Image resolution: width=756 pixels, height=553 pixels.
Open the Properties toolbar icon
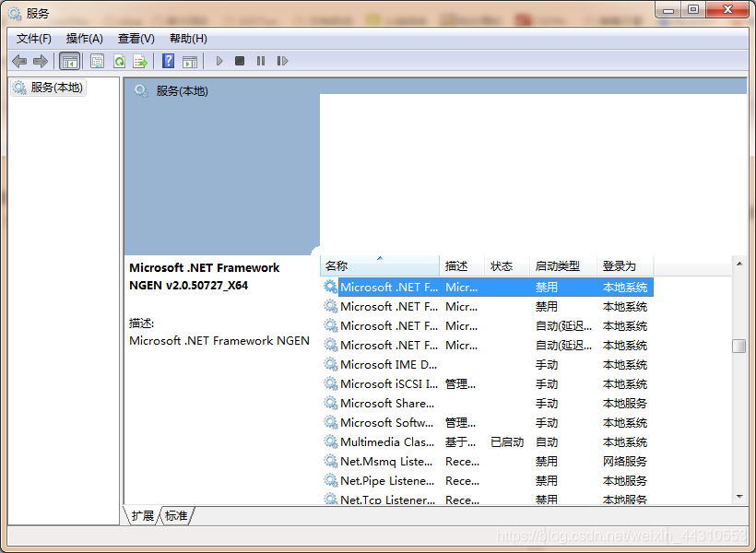(98, 61)
